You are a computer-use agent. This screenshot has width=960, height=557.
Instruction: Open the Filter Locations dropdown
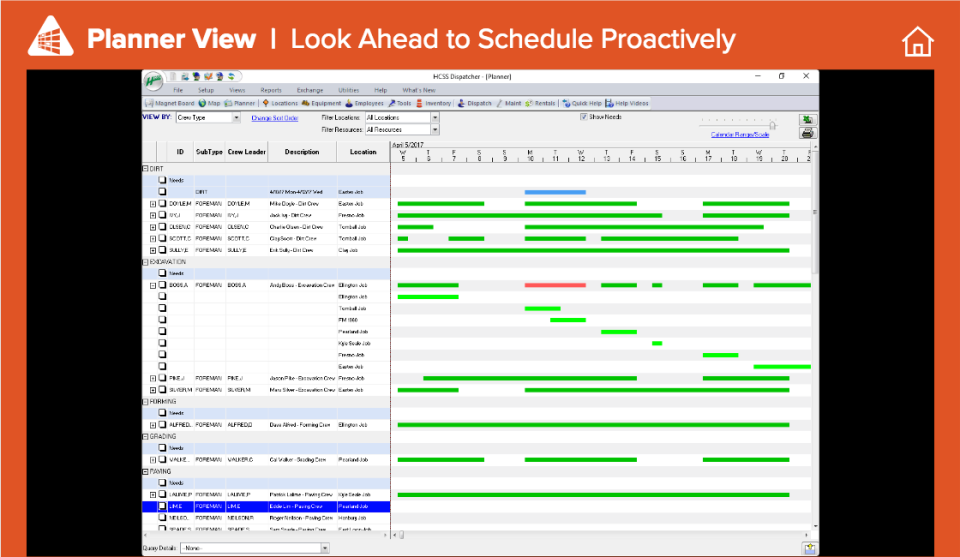click(x=402, y=118)
